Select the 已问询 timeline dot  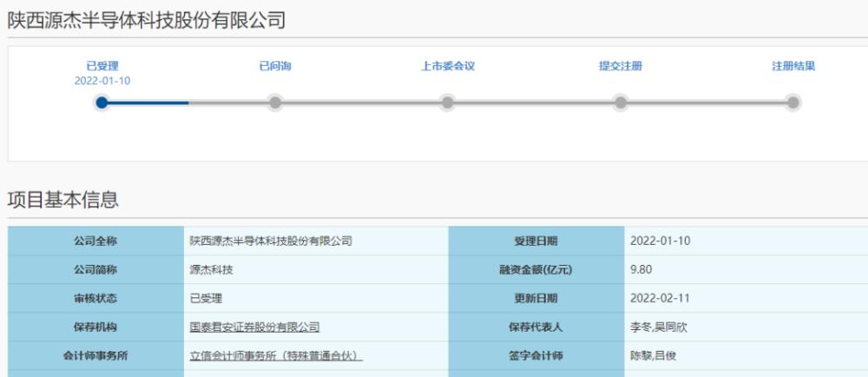coord(274,103)
